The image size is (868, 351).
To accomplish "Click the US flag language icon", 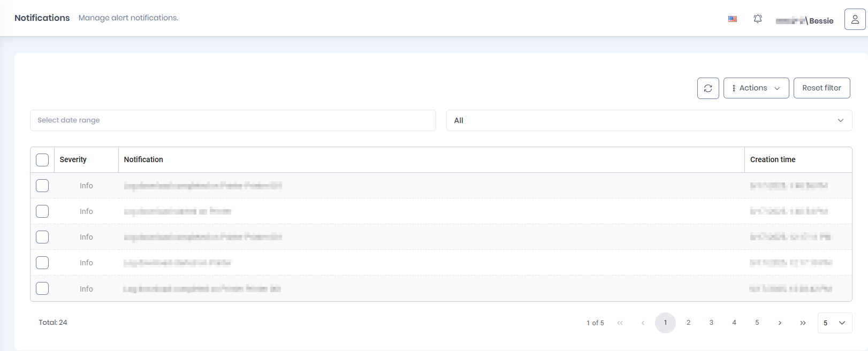I will tap(733, 19).
